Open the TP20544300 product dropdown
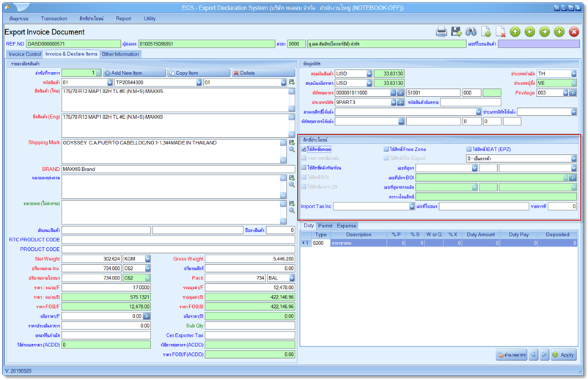Screen dimensions: 588x380 click(x=199, y=82)
